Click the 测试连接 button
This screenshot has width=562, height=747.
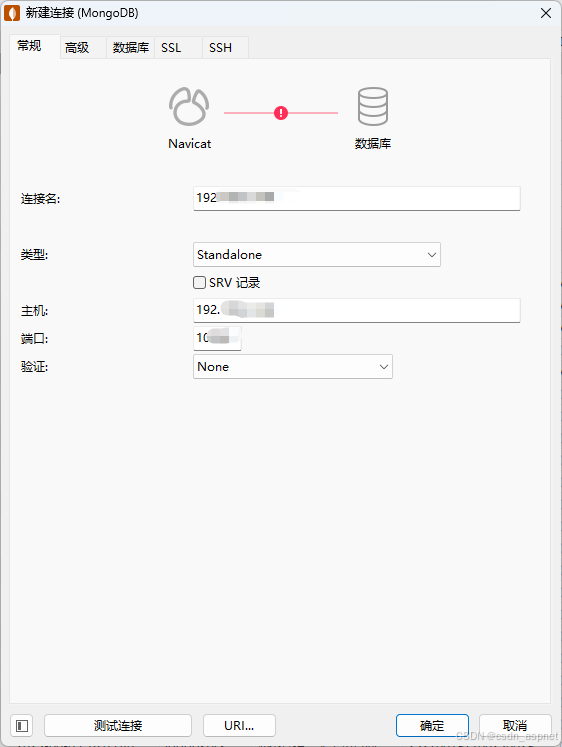coord(118,726)
